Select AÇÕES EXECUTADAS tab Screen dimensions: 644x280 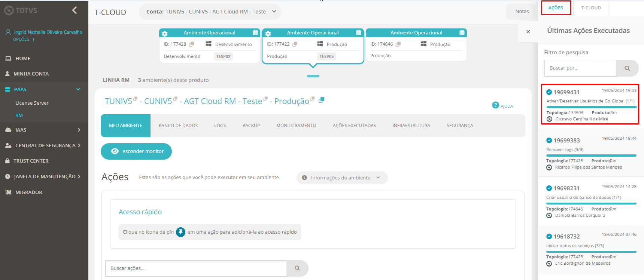(x=354, y=126)
